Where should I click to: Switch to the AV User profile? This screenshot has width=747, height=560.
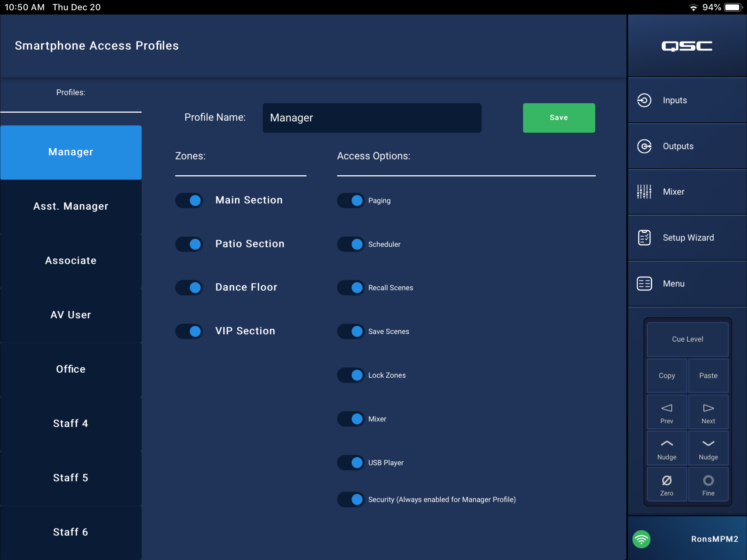[71, 315]
